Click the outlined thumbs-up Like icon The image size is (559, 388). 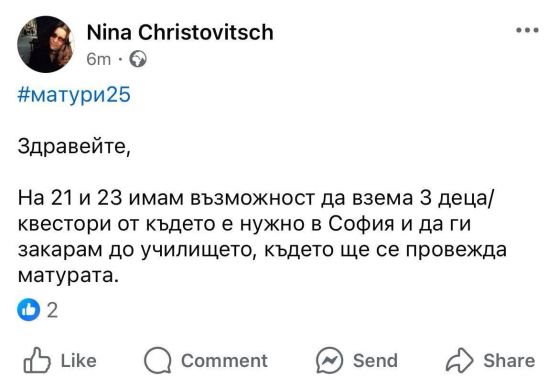click(x=37, y=360)
